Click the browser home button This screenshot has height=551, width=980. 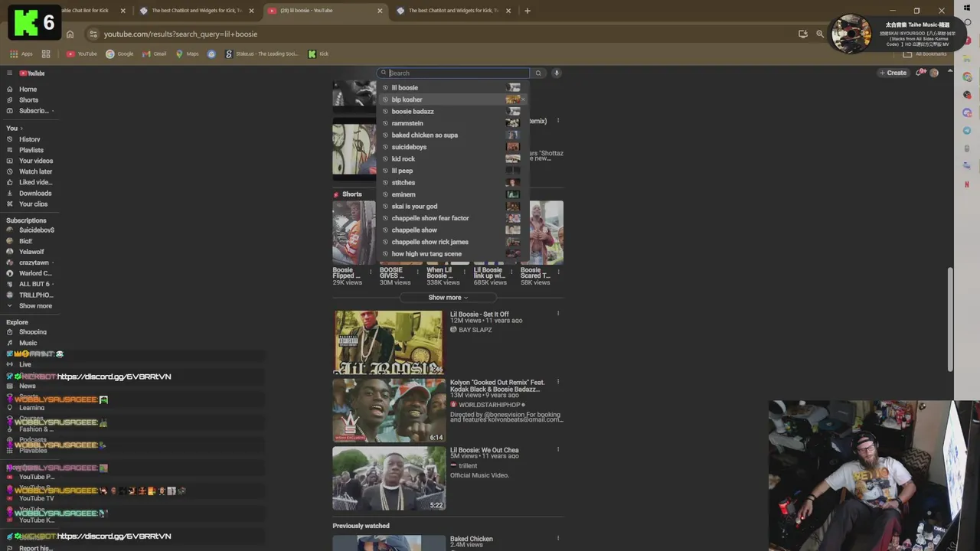click(70, 34)
